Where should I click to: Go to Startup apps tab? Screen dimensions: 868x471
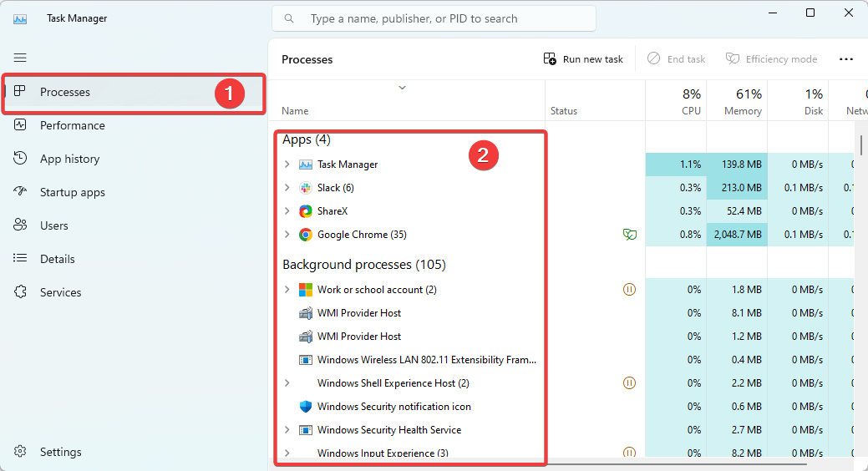click(133, 192)
